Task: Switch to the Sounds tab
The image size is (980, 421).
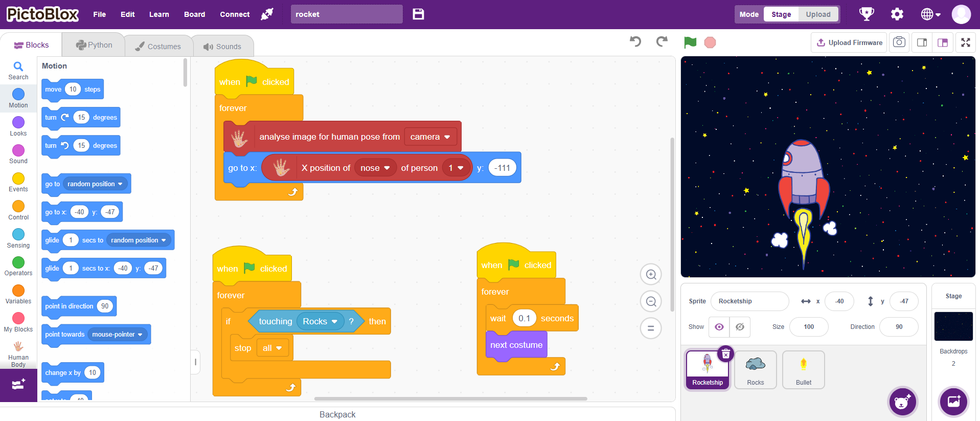Action: click(x=222, y=46)
